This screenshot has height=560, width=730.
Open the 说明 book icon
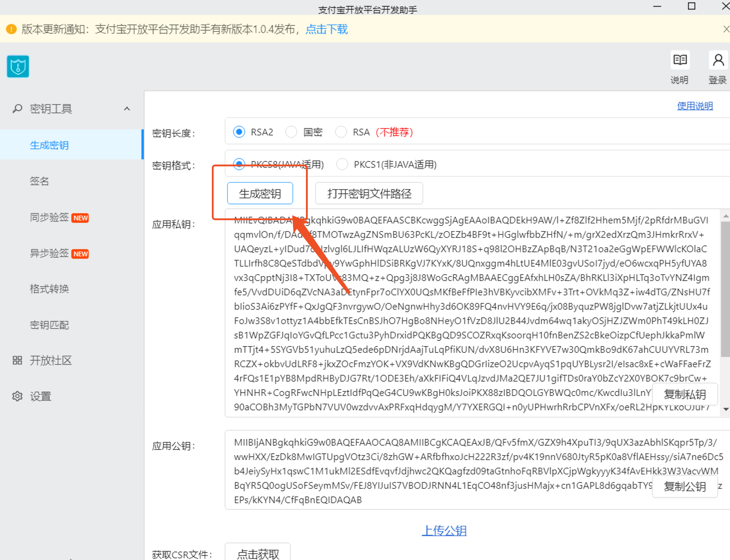pos(680,60)
